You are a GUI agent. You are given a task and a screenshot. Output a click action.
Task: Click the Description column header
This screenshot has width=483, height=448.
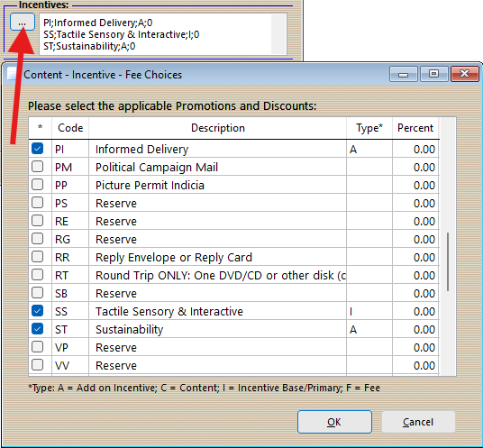pos(218,128)
